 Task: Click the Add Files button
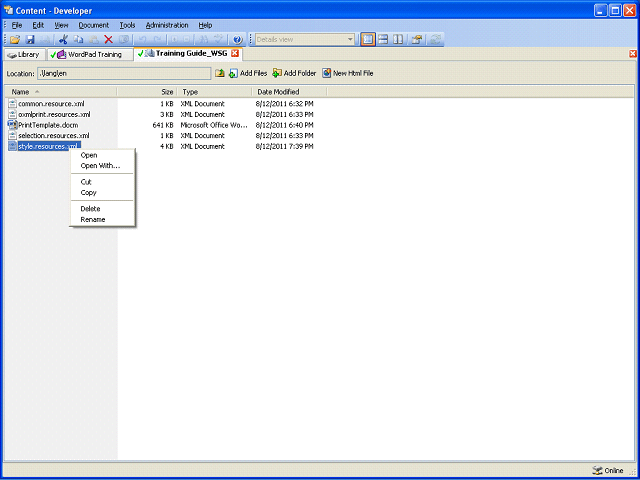point(248,73)
